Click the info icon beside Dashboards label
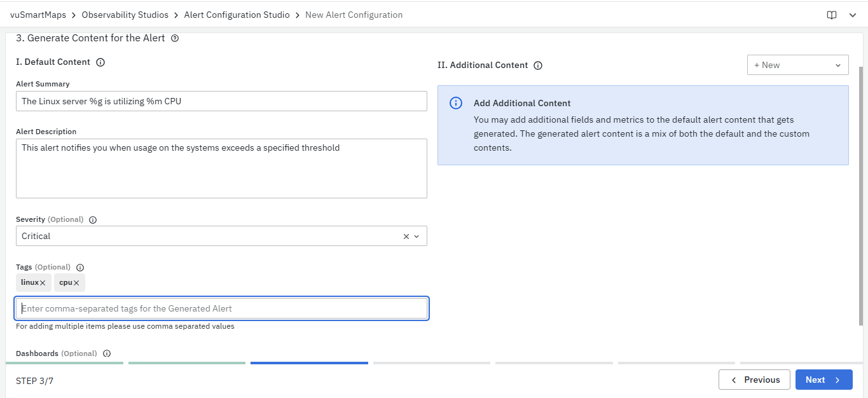868x398 pixels. (x=107, y=353)
